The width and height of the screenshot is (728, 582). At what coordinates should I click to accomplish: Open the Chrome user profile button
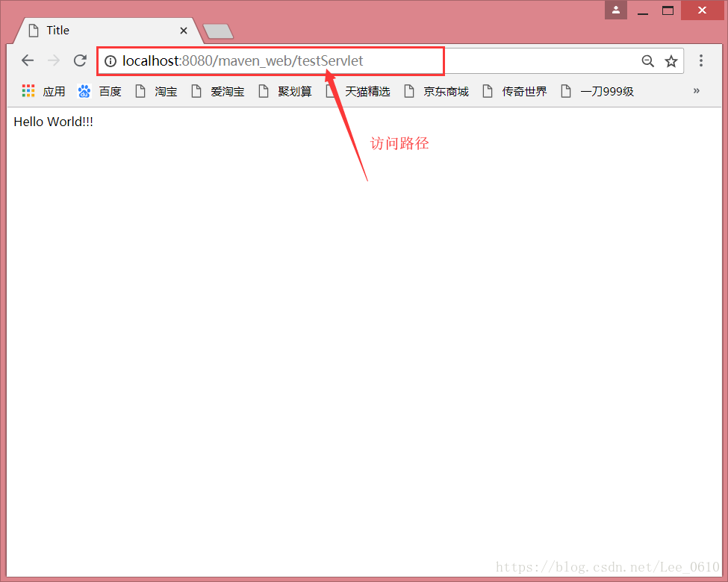(x=616, y=10)
